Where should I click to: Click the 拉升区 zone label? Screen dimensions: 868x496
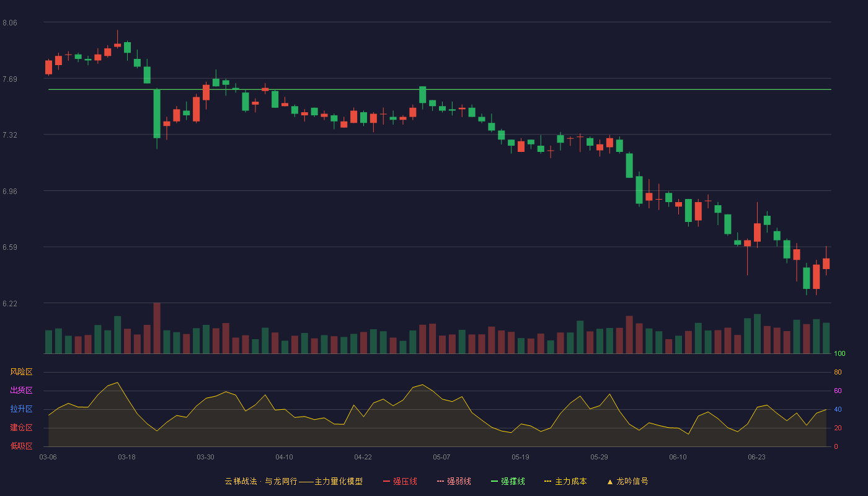click(x=21, y=409)
